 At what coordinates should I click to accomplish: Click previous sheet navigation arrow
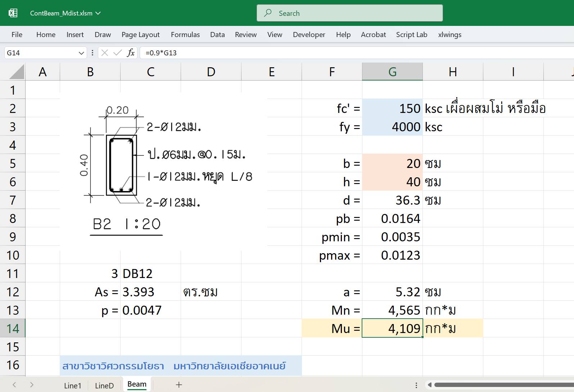pos(14,385)
